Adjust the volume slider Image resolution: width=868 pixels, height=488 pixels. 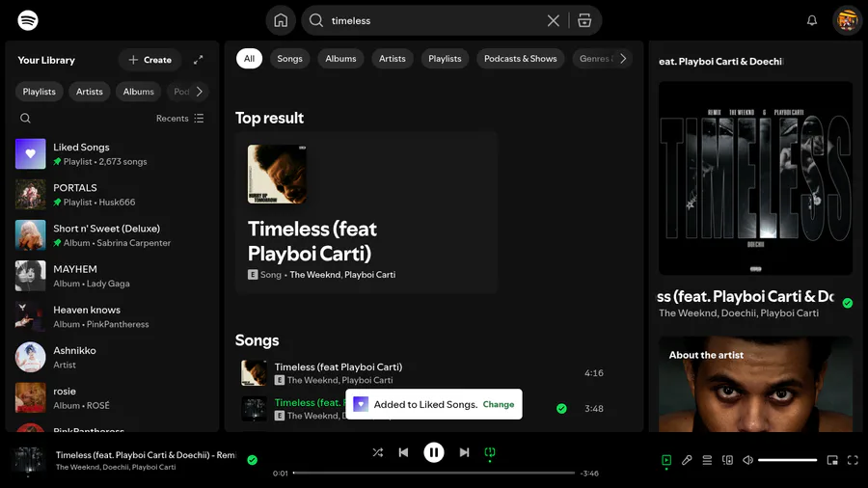[788, 460]
